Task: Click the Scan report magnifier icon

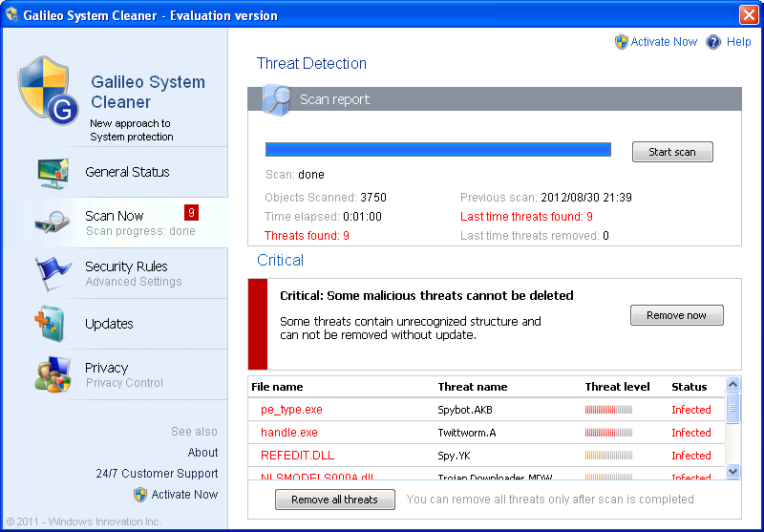Action: [276, 99]
